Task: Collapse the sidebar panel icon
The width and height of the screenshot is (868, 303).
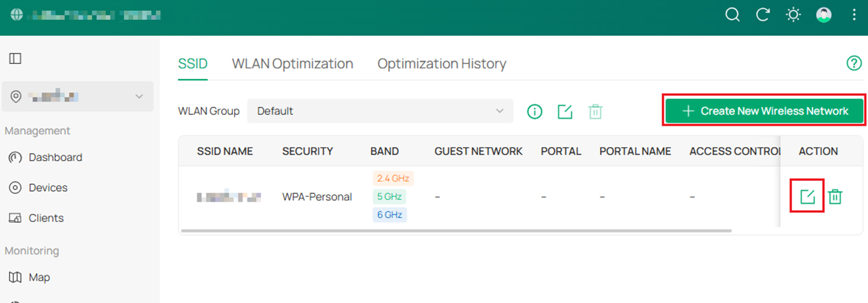Action: coord(15,58)
